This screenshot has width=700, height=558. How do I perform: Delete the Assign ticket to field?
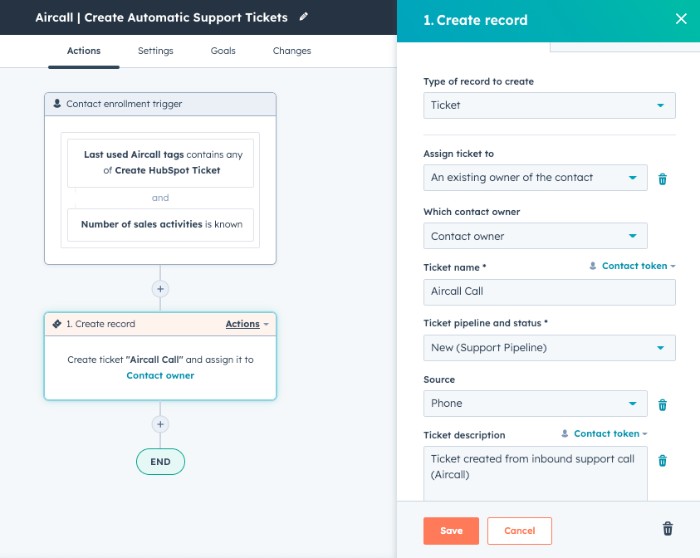point(662,179)
